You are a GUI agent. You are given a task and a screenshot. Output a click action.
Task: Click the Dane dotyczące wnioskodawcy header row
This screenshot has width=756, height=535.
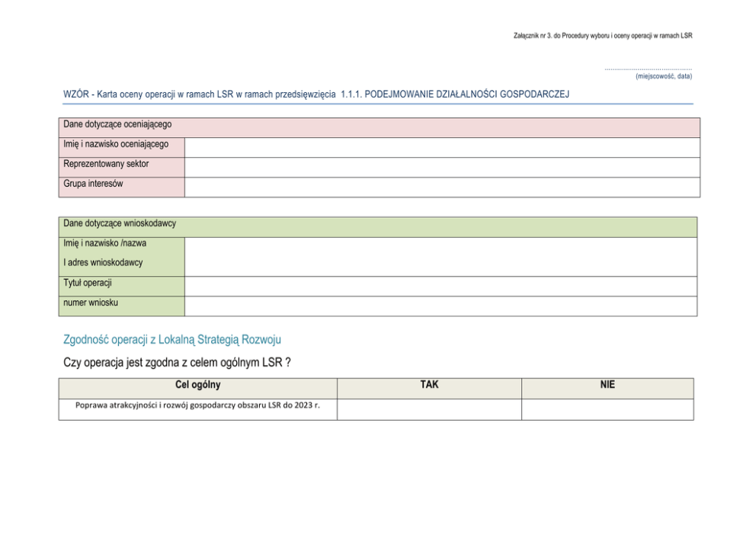click(x=379, y=226)
